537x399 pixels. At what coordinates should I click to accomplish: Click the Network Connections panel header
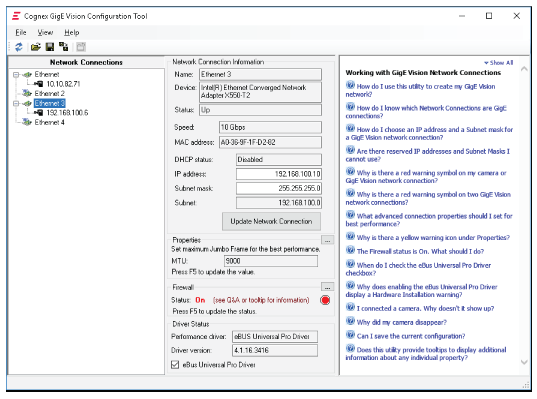click(86, 62)
